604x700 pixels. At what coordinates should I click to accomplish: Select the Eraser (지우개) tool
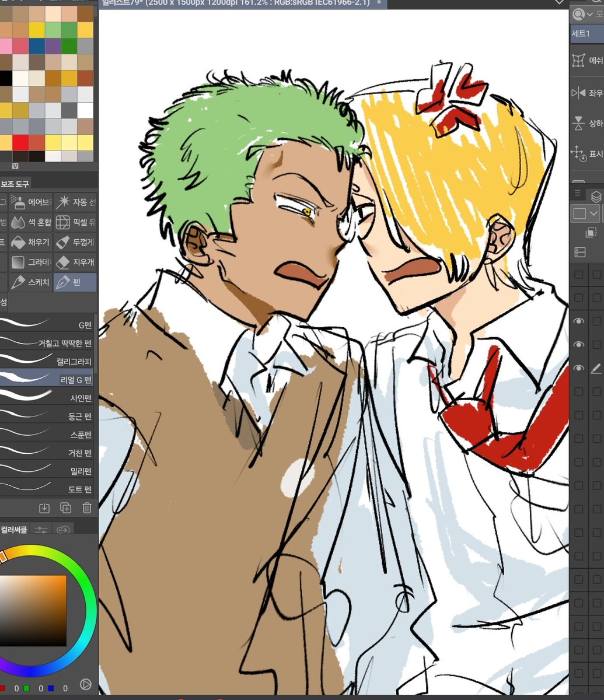click(x=76, y=262)
